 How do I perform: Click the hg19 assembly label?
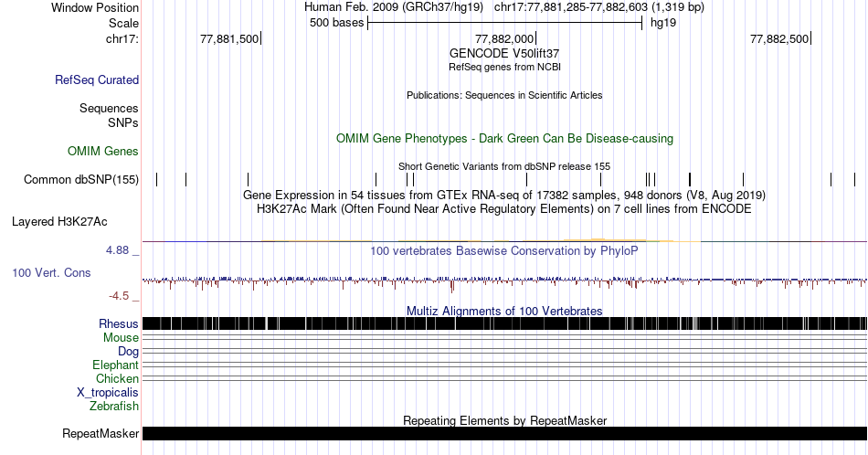click(x=663, y=23)
